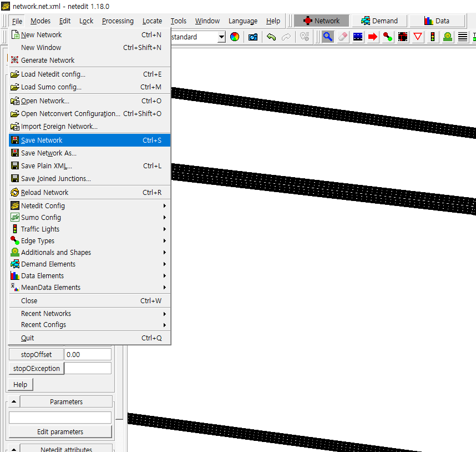Activate the Additionals mode bus stop icon
The height and width of the screenshot is (452, 476).
[x=448, y=37]
